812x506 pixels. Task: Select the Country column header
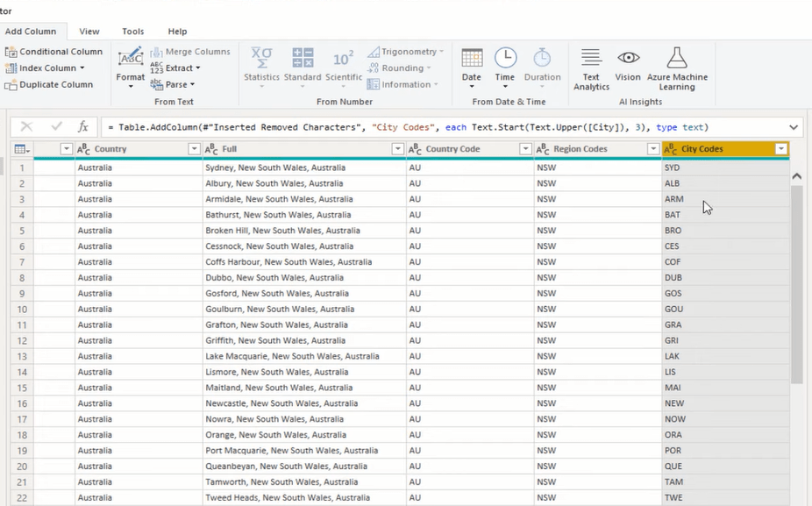pyautogui.click(x=139, y=149)
